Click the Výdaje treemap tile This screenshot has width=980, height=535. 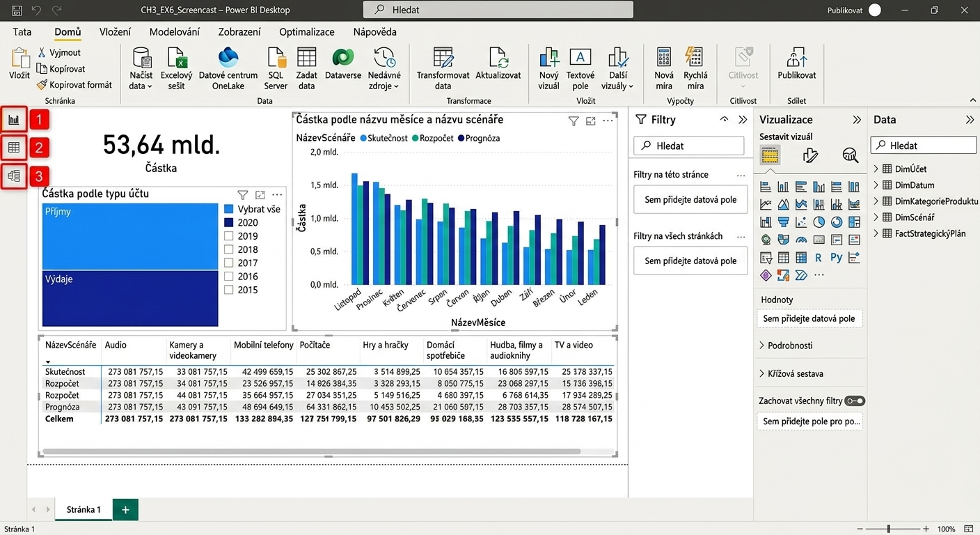pos(130,298)
